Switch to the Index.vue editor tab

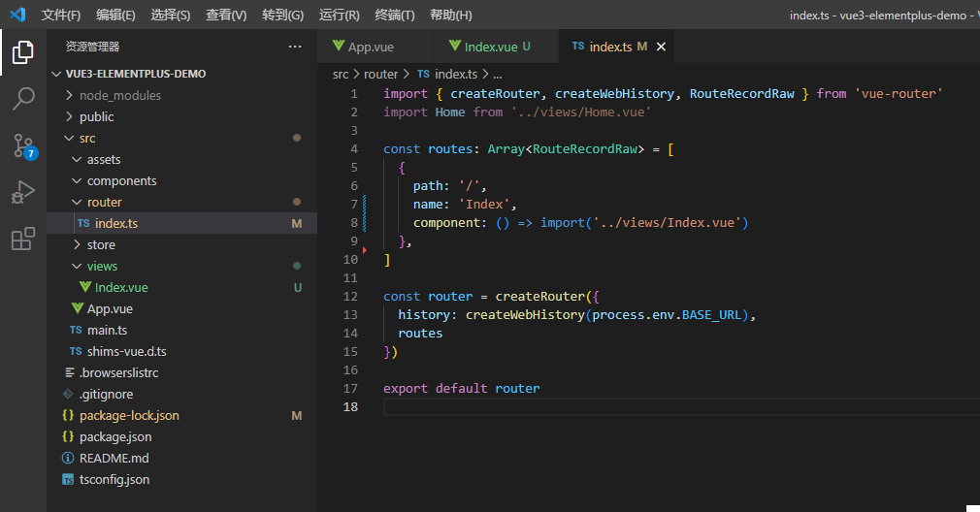point(489,47)
